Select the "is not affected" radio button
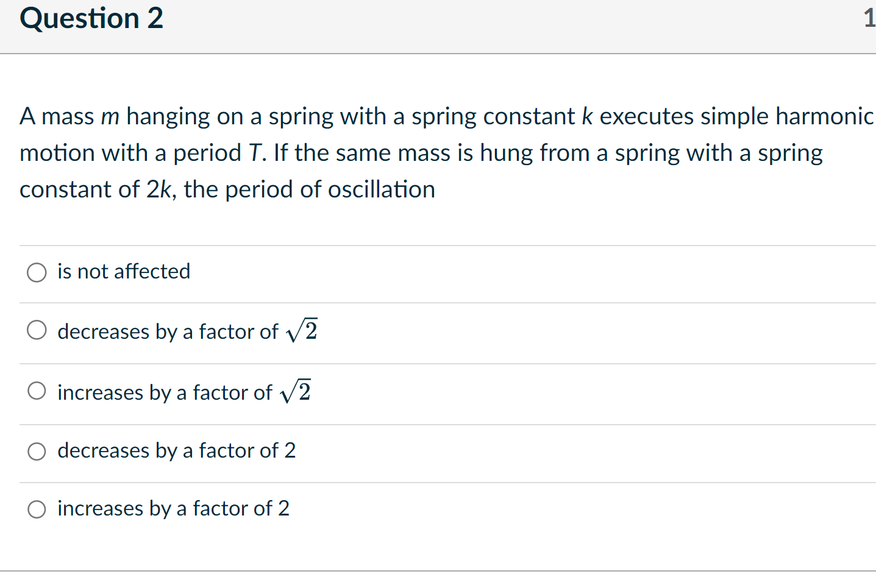This screenshot has height=588, width=876. coord(37,272)
